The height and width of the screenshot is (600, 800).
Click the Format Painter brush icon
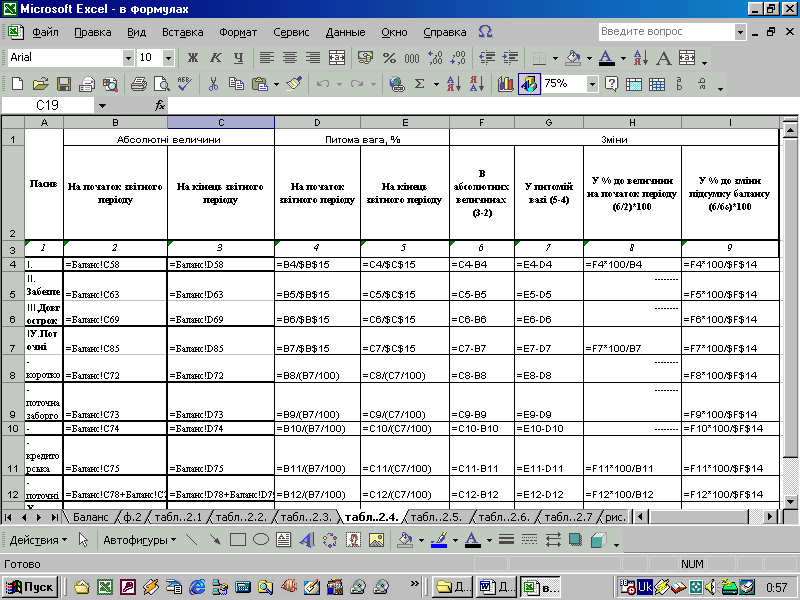[293, 84]
